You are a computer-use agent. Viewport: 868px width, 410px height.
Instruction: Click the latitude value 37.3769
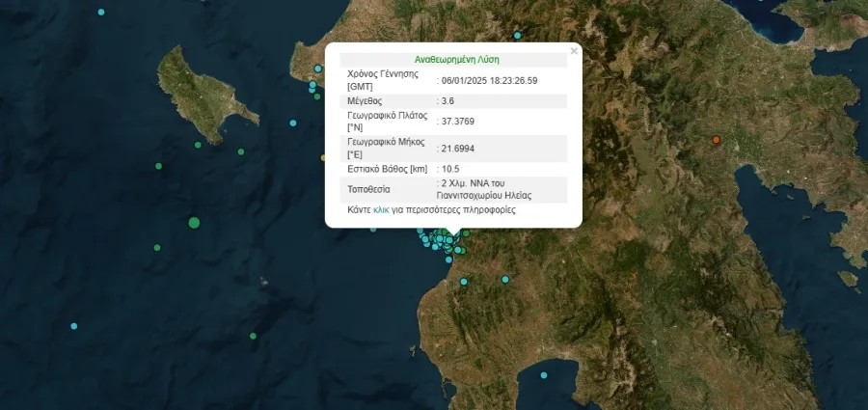458,121
